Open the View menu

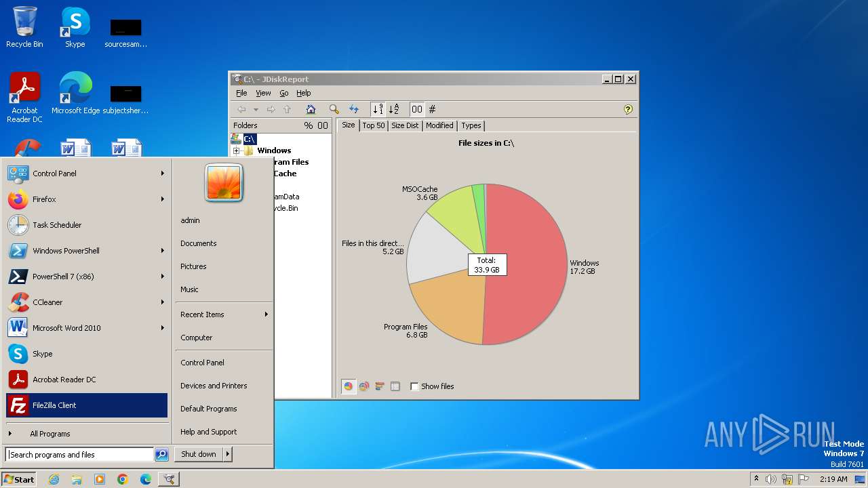coord(263,93)
